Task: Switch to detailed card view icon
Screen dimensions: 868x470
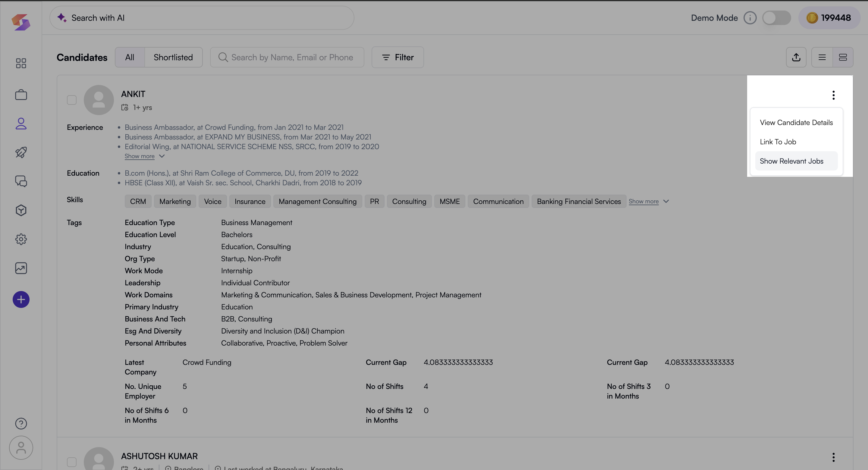Action: pyautogui.click(x=843, y=57)
